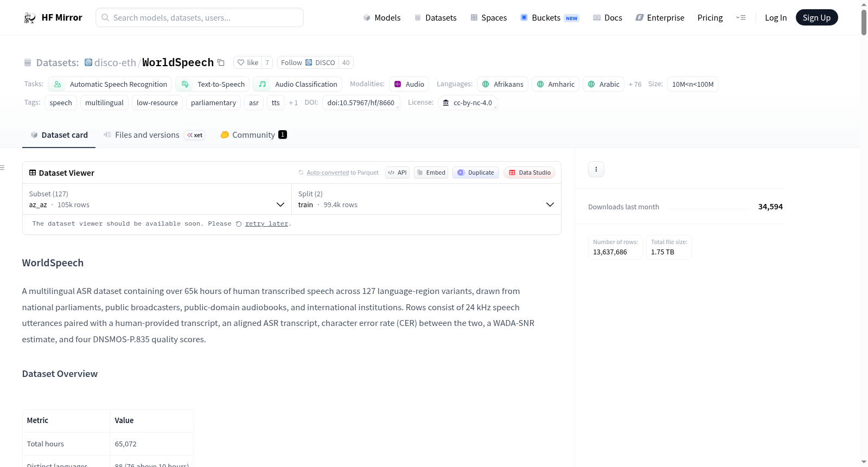Open the Buckets menu item
The height and width of the screenshot is (467, 868).
click(550, 17)
